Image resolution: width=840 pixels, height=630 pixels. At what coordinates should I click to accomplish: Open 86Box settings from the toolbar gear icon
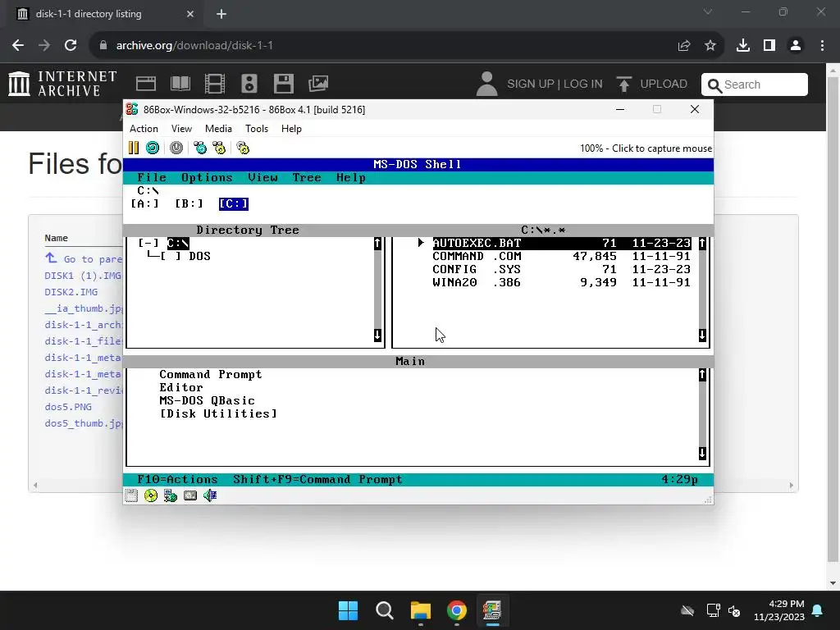(243, 148)
